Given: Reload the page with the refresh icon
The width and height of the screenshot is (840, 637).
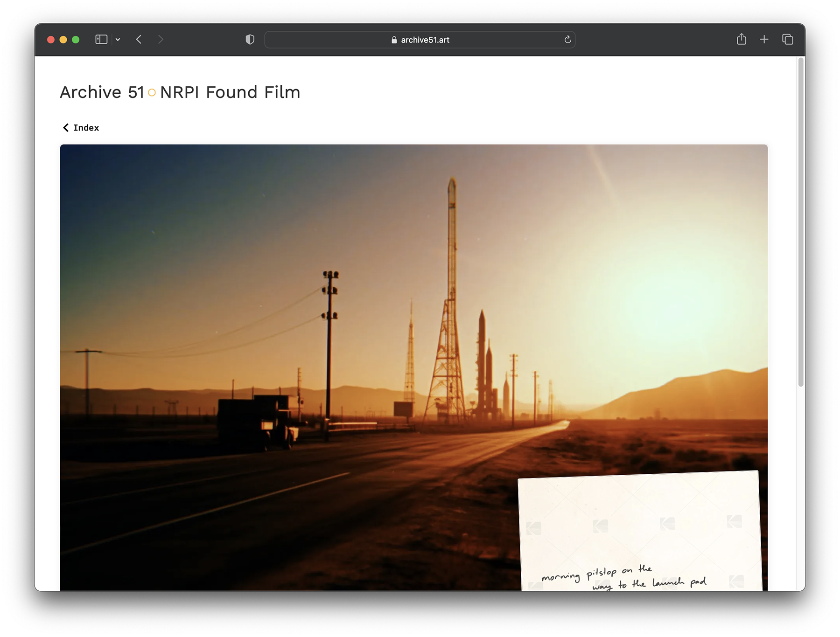Looking at the screenshot, I should click(567, 40).
